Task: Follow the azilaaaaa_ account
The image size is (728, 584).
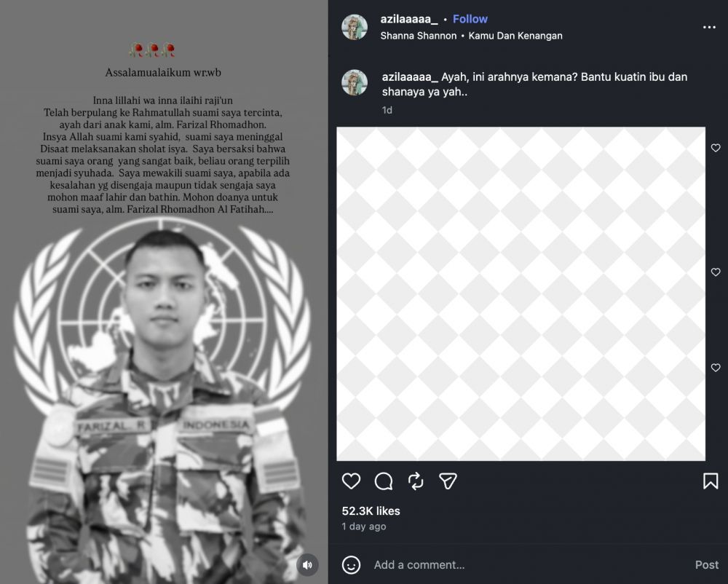Action: point(470,19)
